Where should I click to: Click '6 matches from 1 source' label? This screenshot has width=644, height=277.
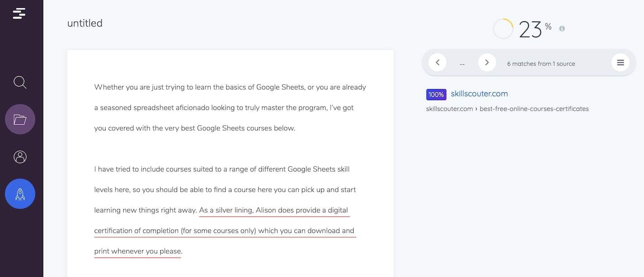pyautogui.click(x=541, y=64)
